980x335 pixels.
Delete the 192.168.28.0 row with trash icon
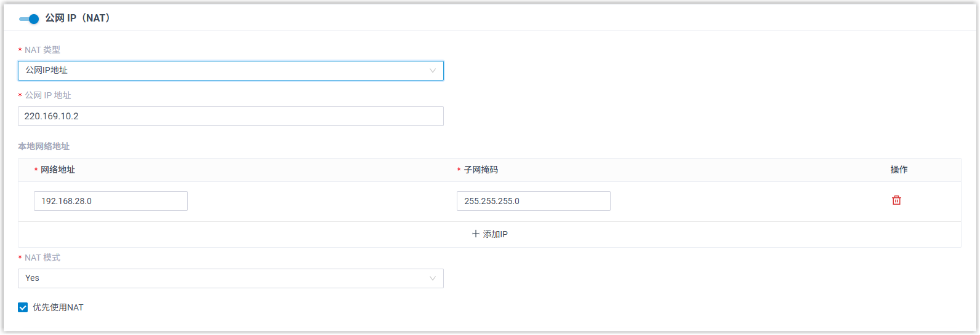tap(896, 200)
